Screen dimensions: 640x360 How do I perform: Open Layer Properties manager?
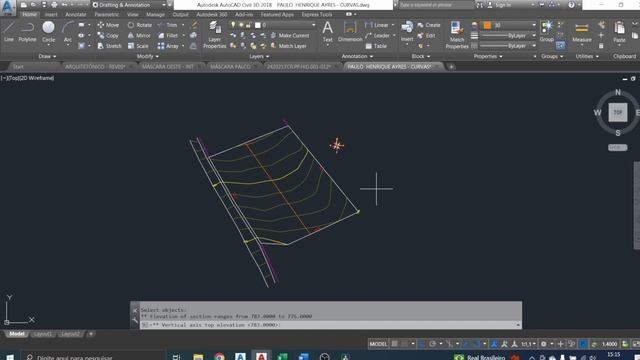coord(214,35)
